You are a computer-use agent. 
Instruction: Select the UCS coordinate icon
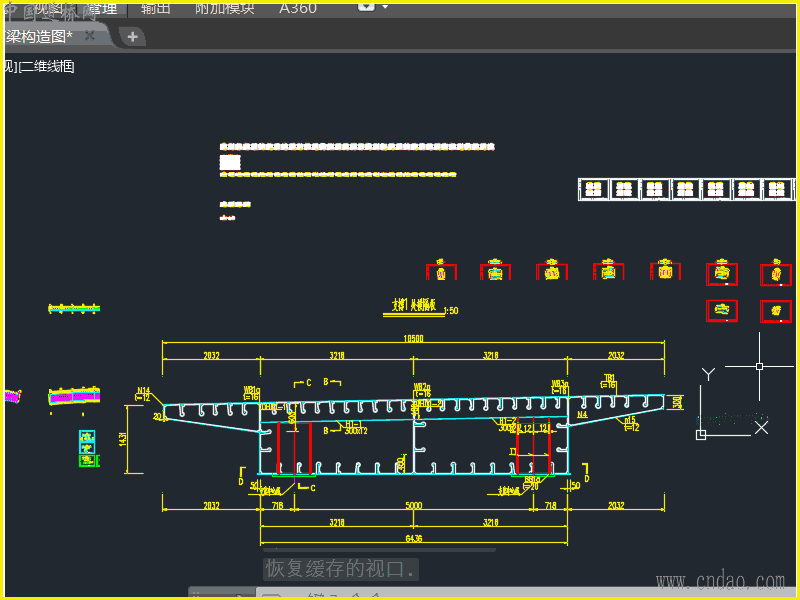[732, 403]
